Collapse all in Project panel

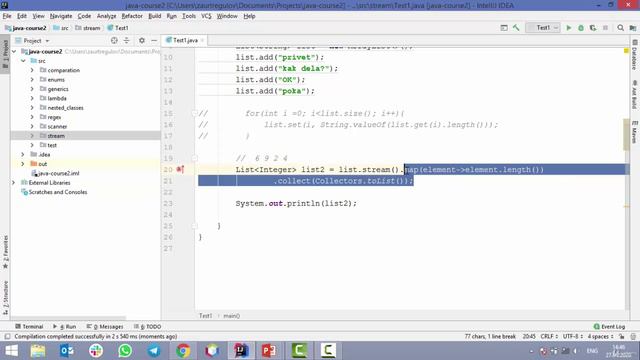[127, 40]
